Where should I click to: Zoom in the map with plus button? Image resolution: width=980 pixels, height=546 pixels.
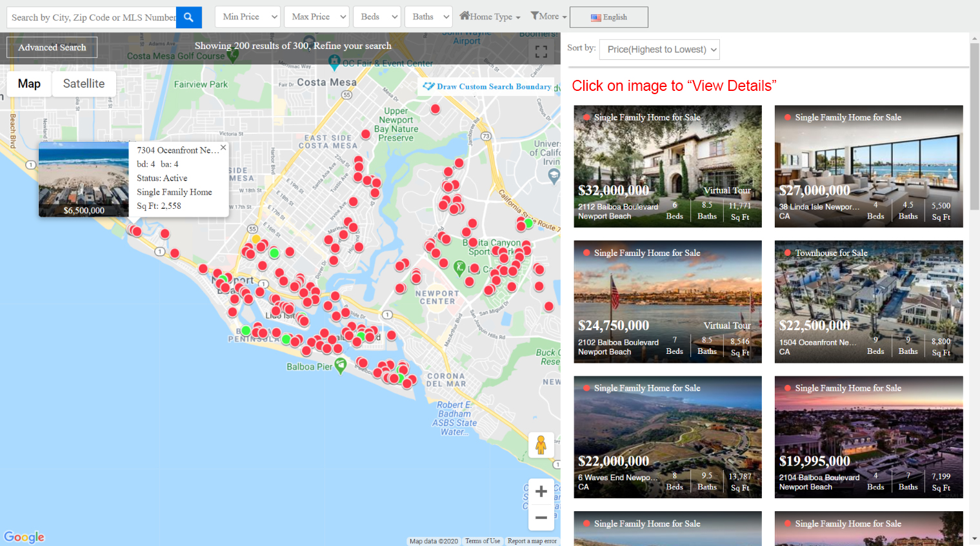click(541, 491)
